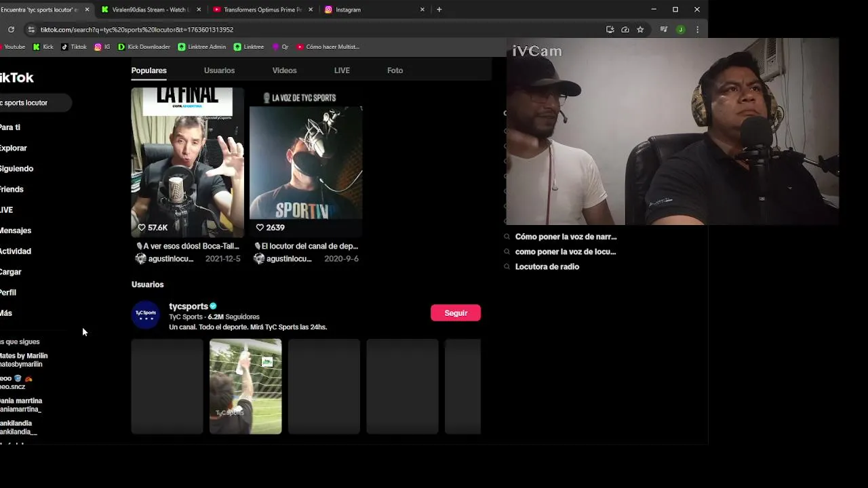Open Cómo hacer Multist... bookmark
The height and width of the screenshot is (488, 868).
tap(328, 47)
